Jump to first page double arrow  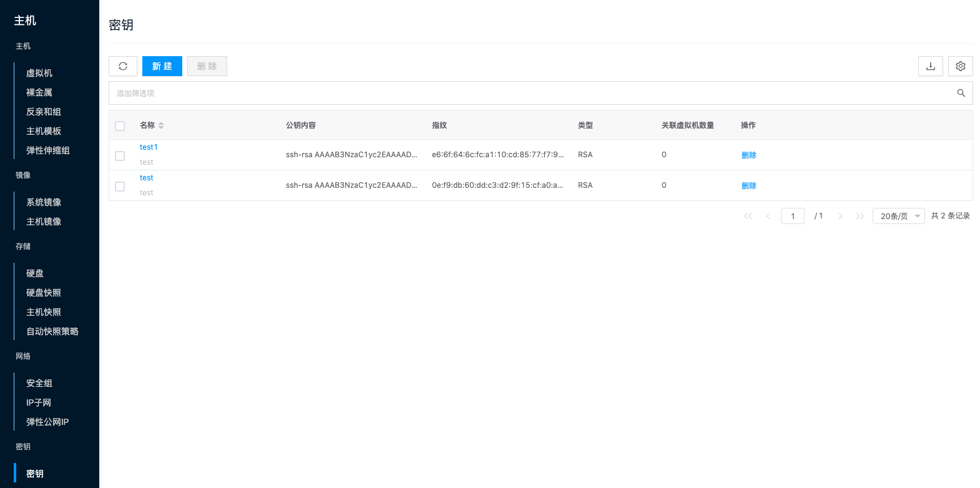click(748, 216)
